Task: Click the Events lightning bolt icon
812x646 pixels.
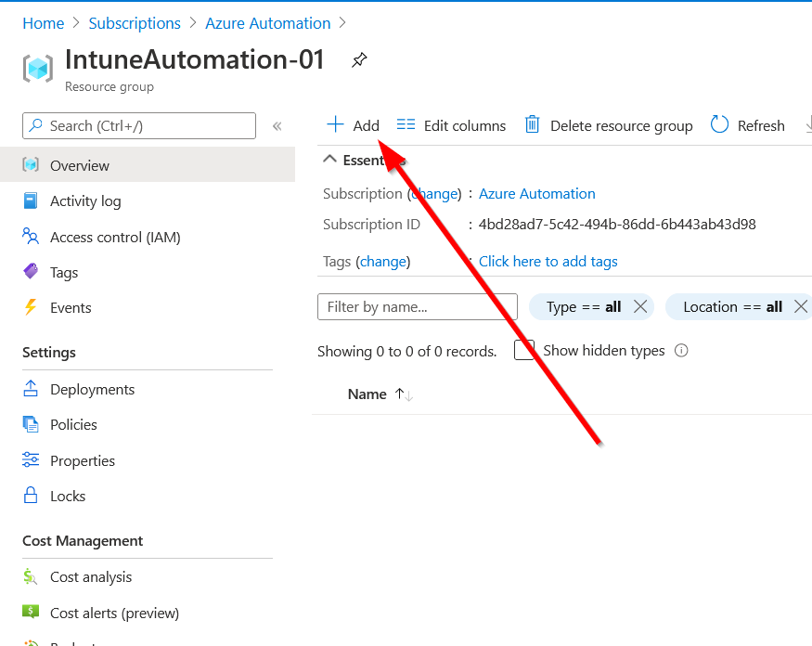Action: click(31, 306)
